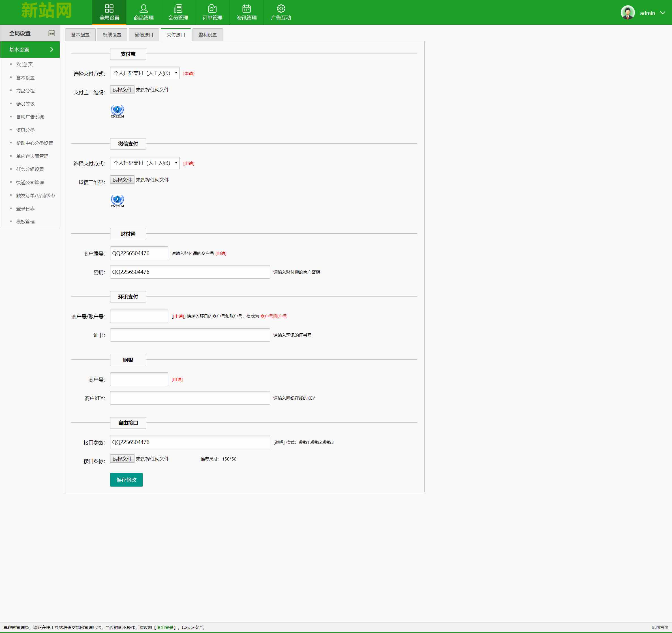The height and width of the screenshot is (633, 672).
Task: Click the 保存修改 button
Action: (126, 479)
